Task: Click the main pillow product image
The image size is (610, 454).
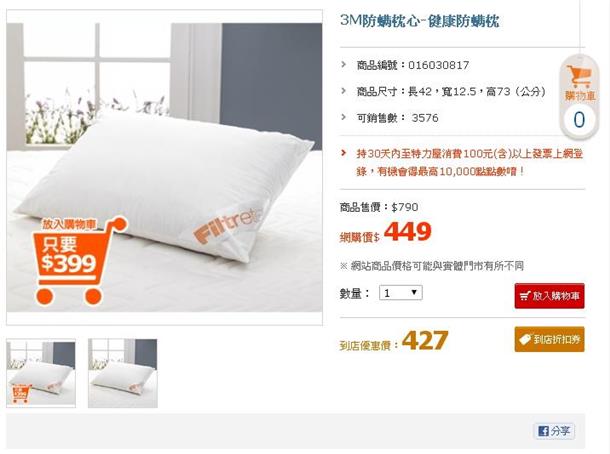Action: tap(164, 167)
